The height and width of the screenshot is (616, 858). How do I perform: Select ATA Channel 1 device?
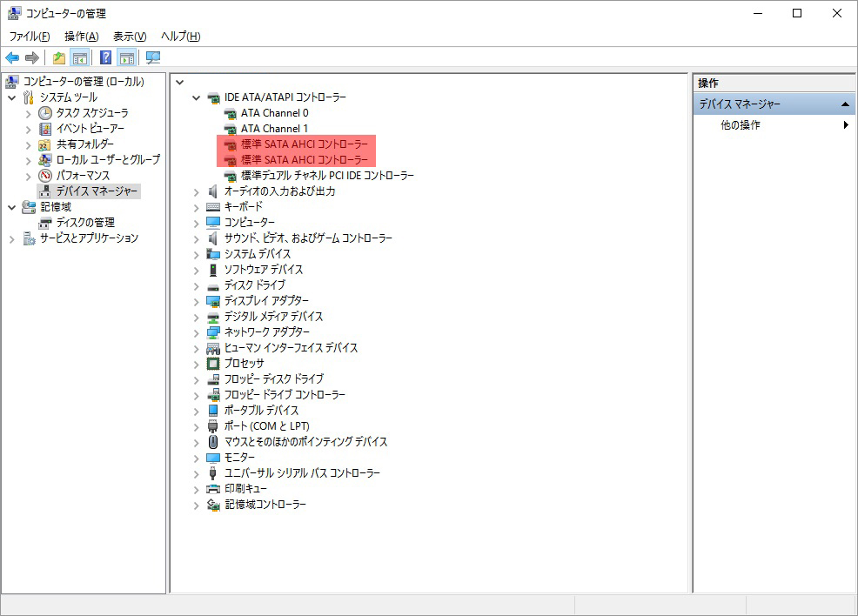tap(275, 129)
